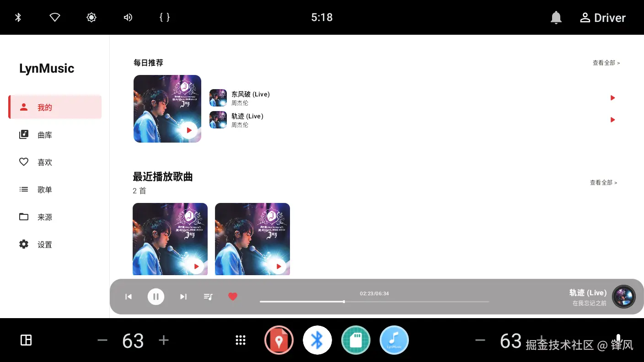Open the play queue icon
Viewport: 644px width, 362px height.
(208, 297)
